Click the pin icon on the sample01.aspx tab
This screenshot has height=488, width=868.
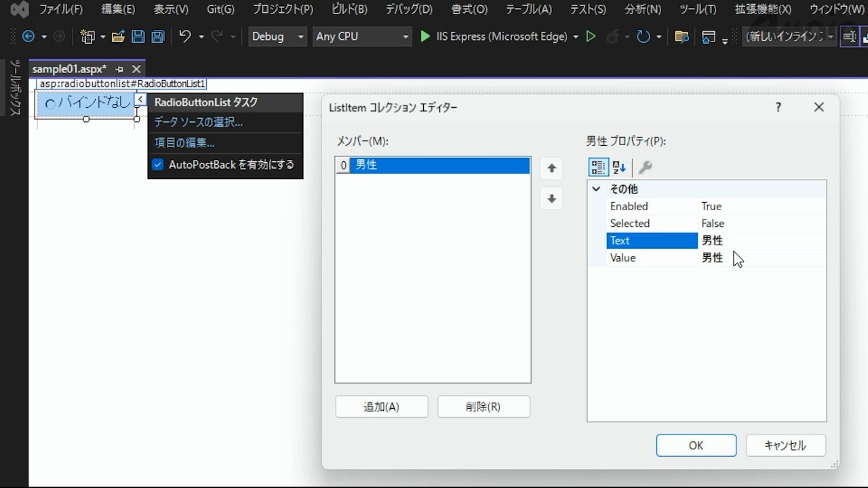(119, 69)
